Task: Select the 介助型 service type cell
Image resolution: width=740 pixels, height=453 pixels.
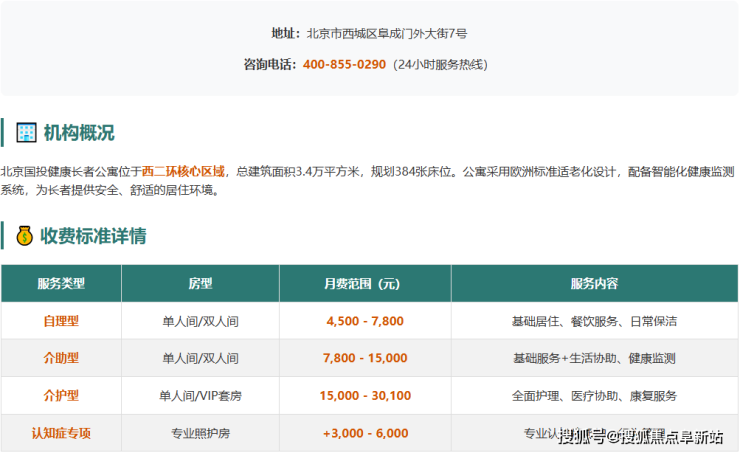Action: click(x=61, y=358)
